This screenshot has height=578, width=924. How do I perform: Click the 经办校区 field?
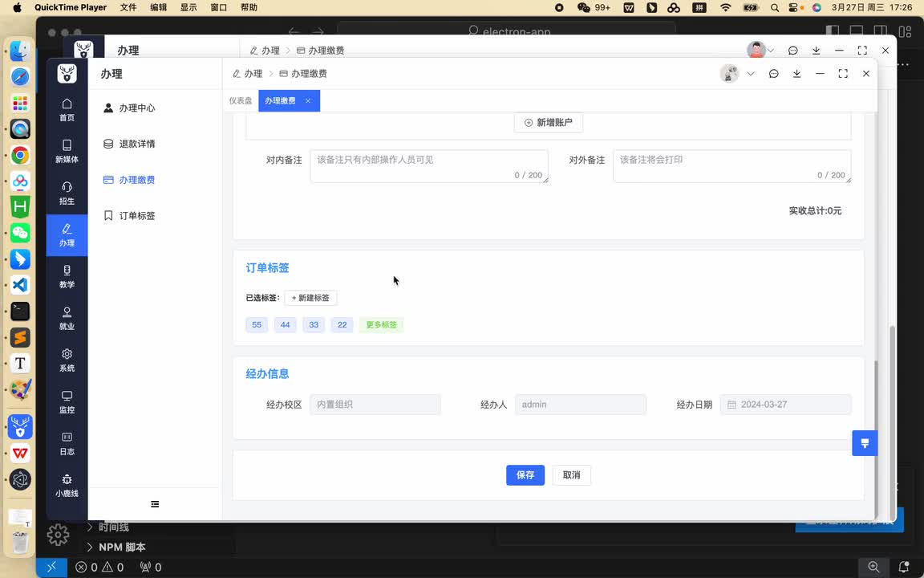coord(375,405)
